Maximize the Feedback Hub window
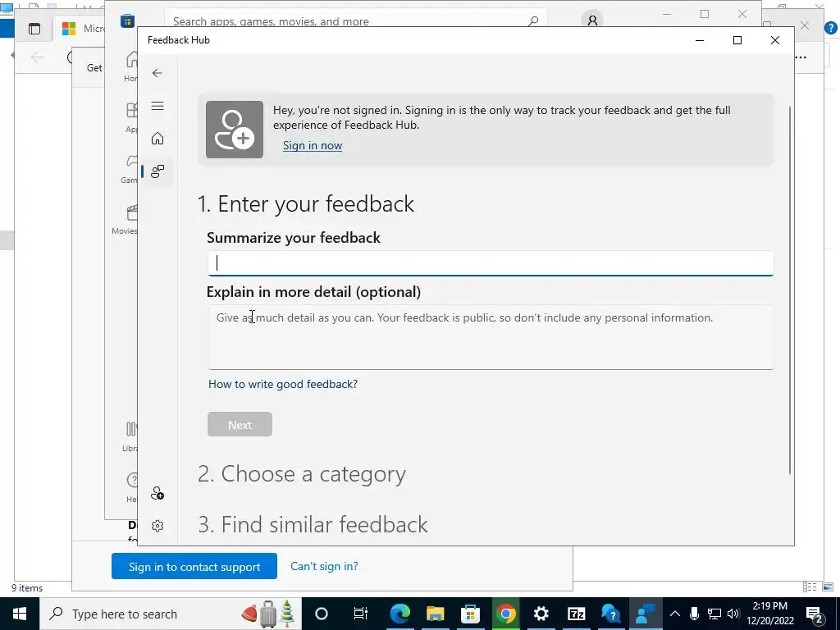The image size is (840, 630). [737, 40]
